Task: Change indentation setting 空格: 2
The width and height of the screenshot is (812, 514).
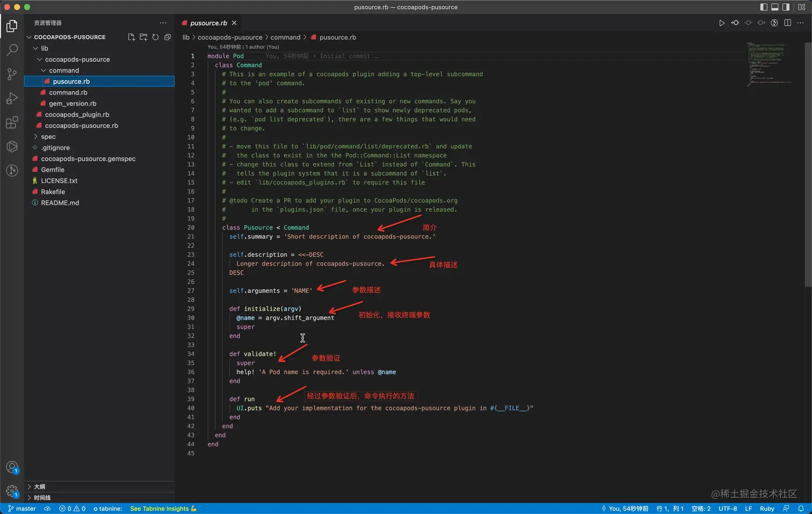Action: point(701,509)
